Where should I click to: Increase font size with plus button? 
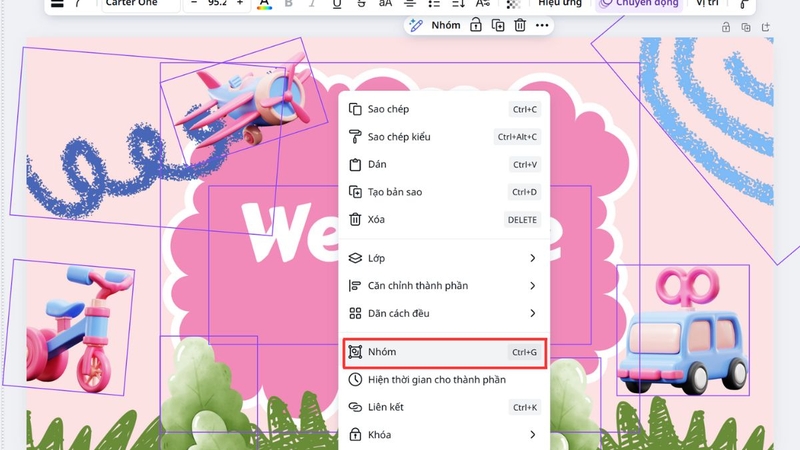[x=239, y=4]
